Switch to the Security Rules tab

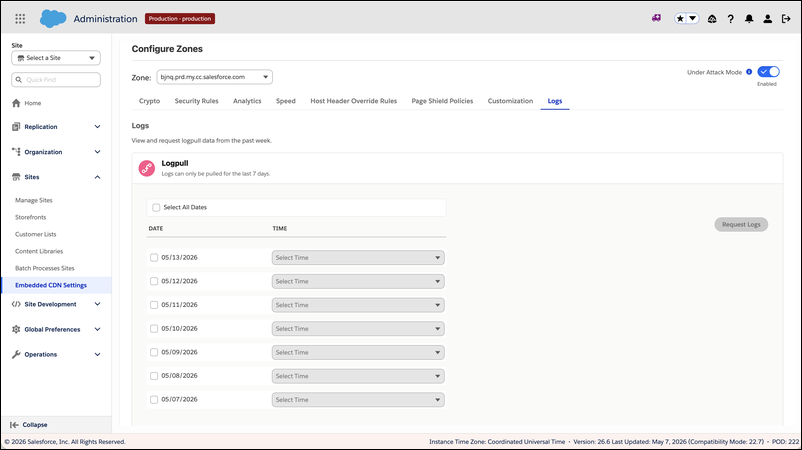(x=196, y=101)
